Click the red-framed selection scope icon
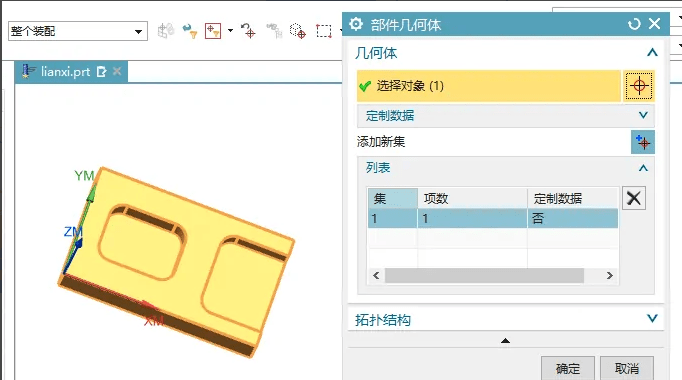Screen dimensions: 682x380 pyautogui.click(x=213, y=31)
